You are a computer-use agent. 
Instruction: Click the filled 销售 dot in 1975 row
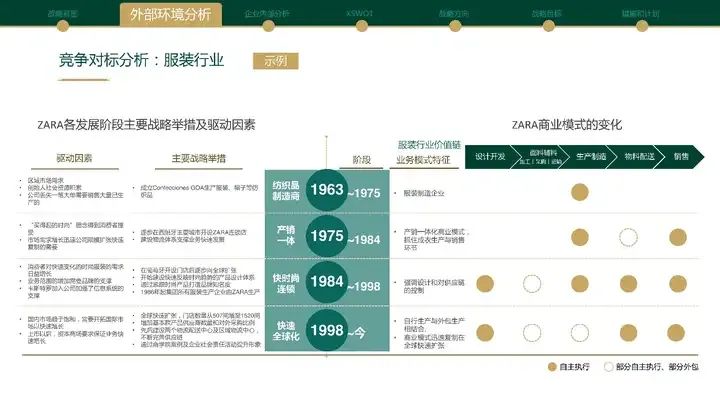coord(678,237)
